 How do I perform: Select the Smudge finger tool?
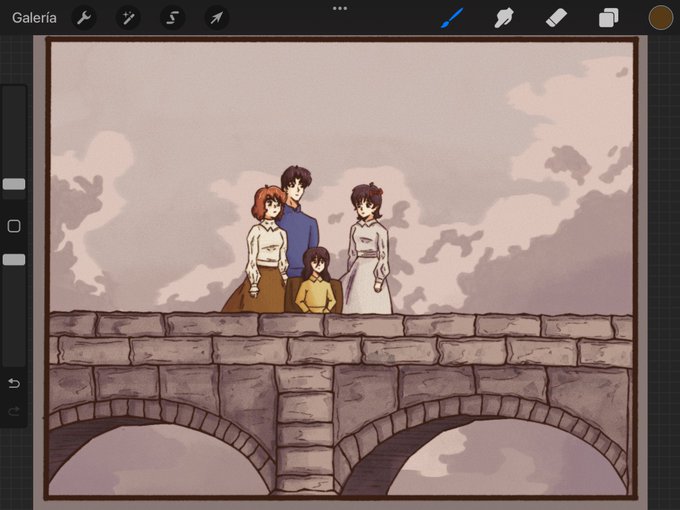[x=504, y=18]
